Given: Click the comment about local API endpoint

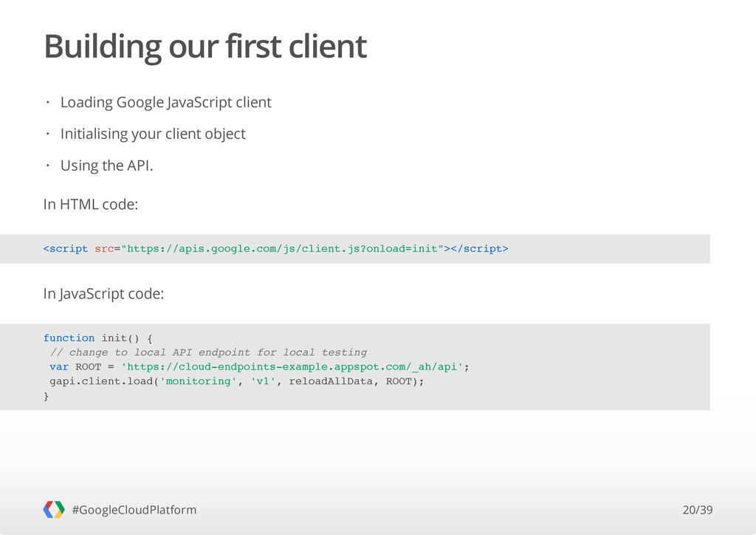Looking at the screenshot, I should pos(208,352).
